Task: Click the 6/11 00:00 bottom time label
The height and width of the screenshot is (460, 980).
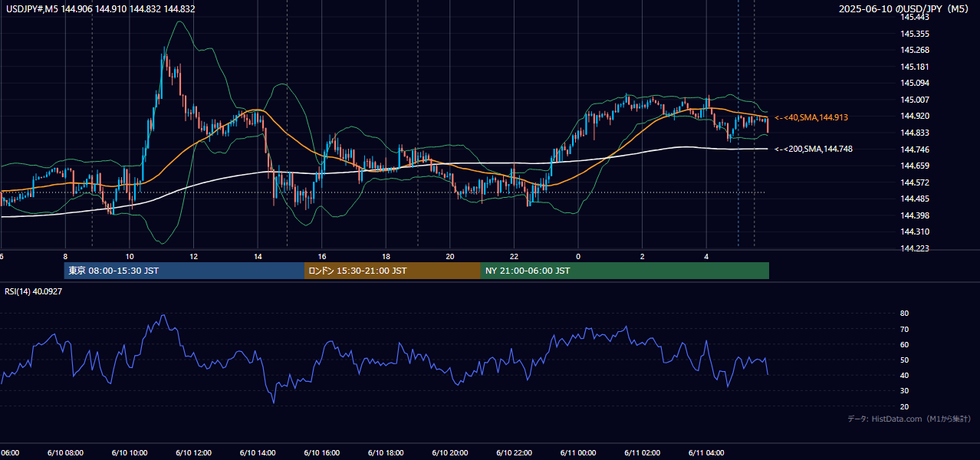Action: click(578, 452)
